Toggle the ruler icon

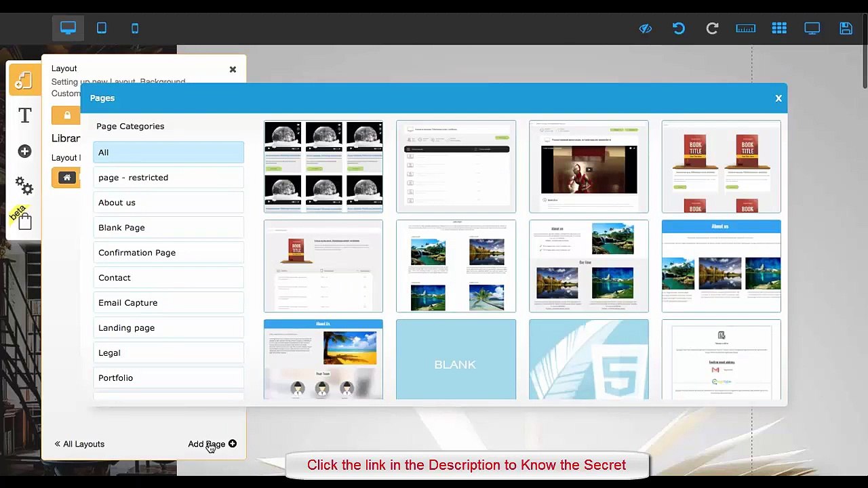(x=745, y=28)
